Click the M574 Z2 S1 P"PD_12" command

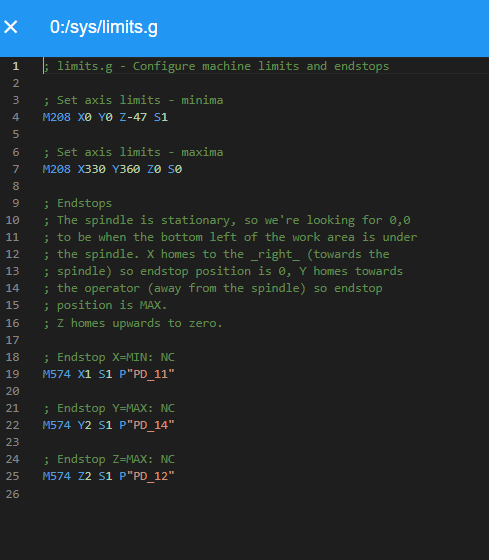109,476
